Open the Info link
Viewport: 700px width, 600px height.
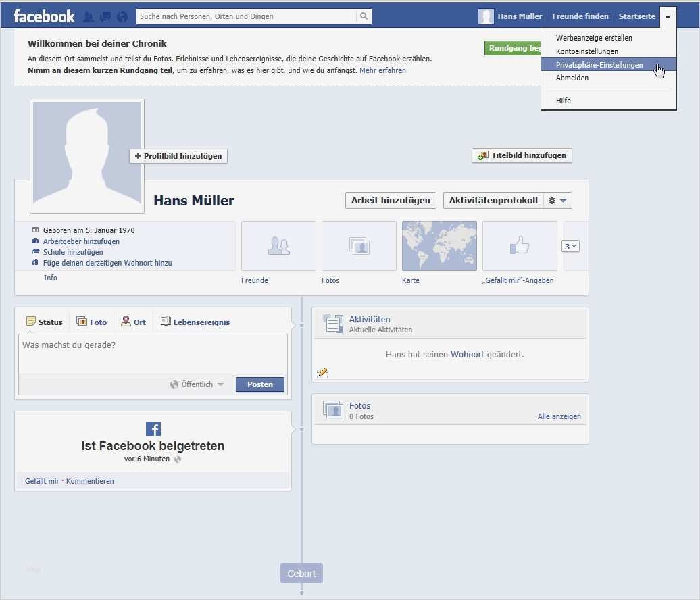click(51, 278)
